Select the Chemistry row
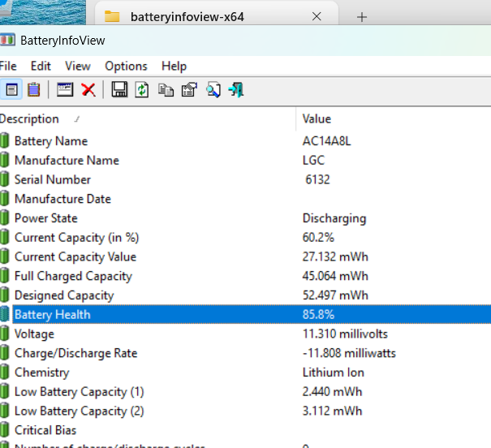 click(245, 373)
